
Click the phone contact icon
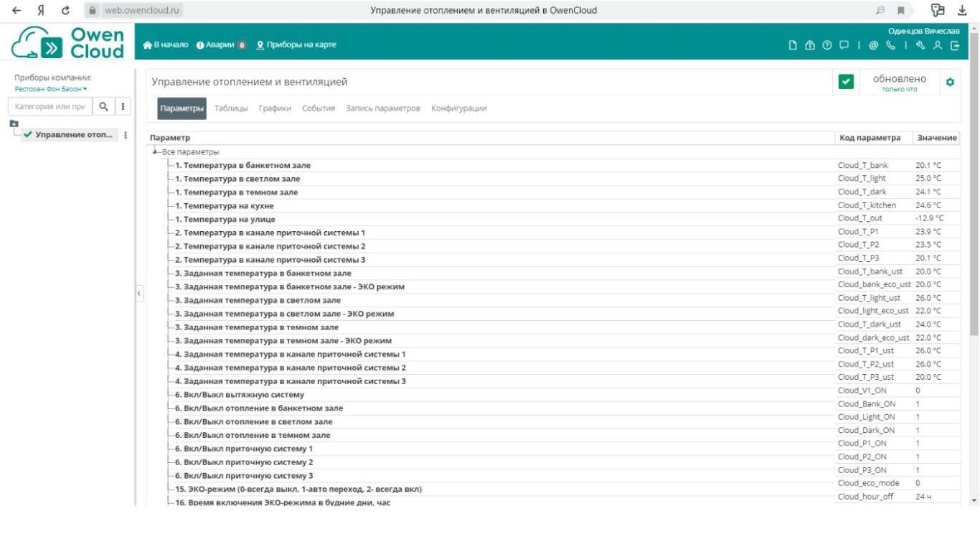(891, 45)
